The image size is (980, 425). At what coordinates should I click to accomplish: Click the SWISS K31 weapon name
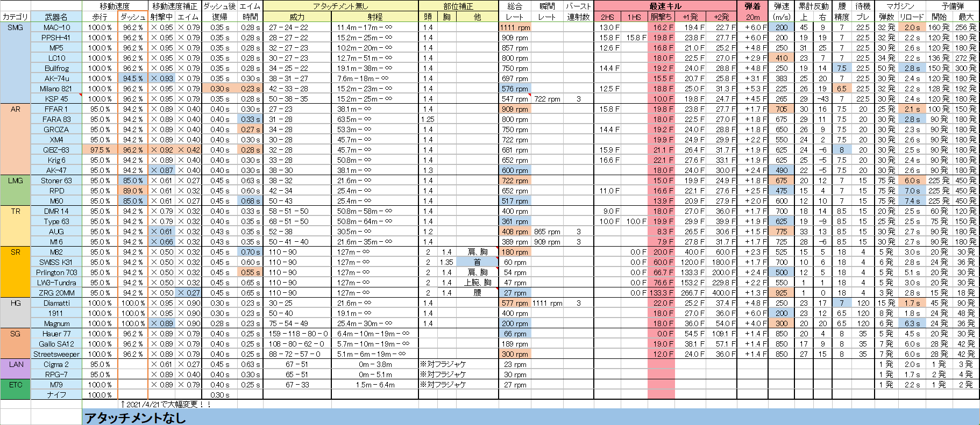[x=56, y=262]
